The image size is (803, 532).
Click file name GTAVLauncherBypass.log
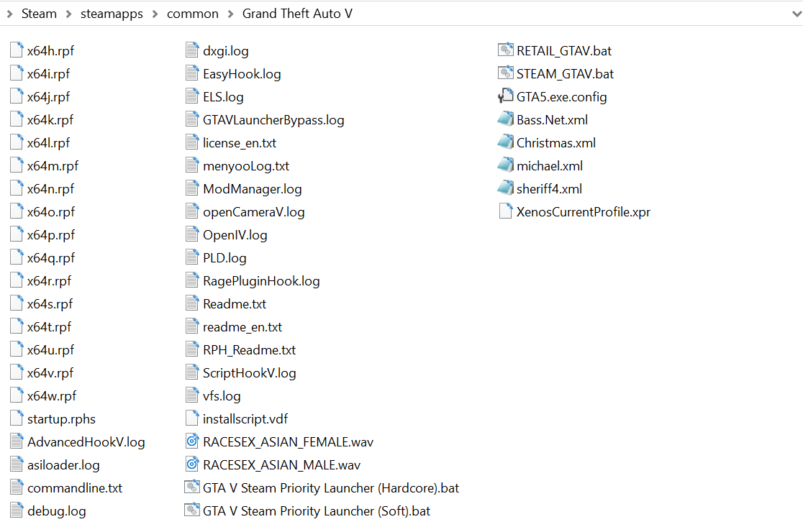tap(273, 119)
